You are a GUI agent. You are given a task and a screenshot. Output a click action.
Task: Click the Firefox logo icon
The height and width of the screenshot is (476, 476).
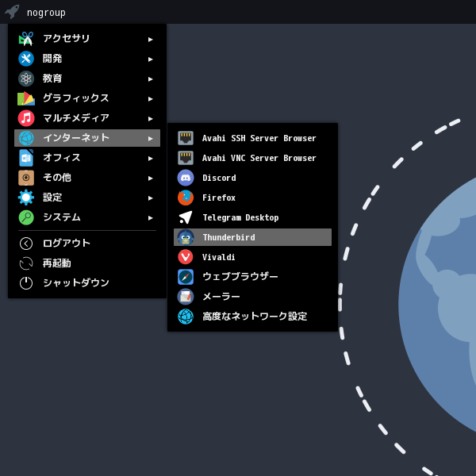[x=186, y=198]
